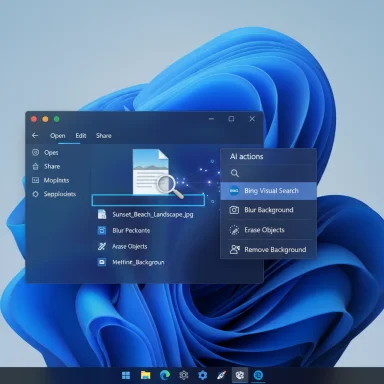Click the magnifying glass over document

coord(170,186)
